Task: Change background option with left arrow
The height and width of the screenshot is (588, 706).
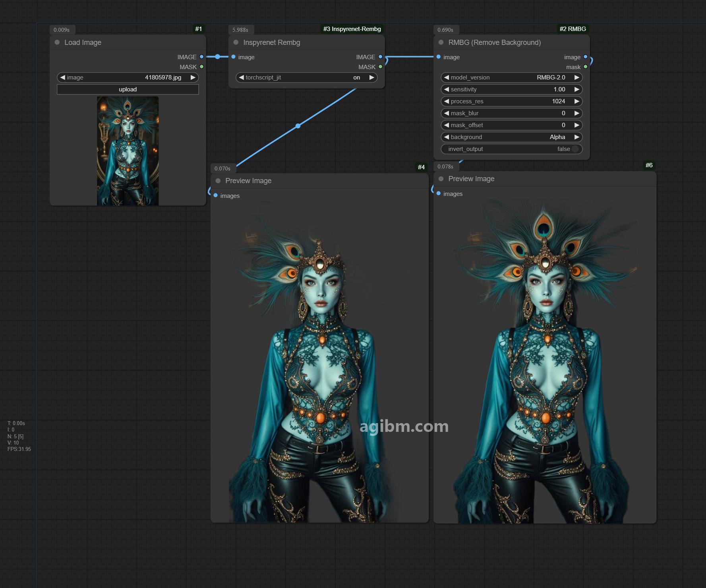Action: click(x=447, y=137)
